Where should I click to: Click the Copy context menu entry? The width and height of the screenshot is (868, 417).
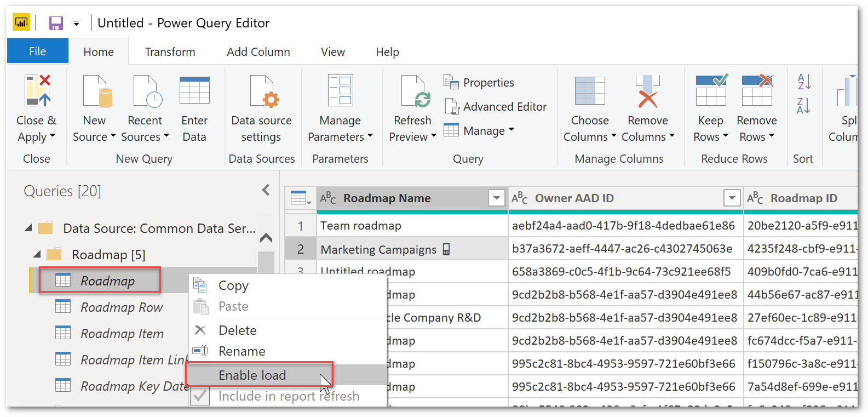288,285
